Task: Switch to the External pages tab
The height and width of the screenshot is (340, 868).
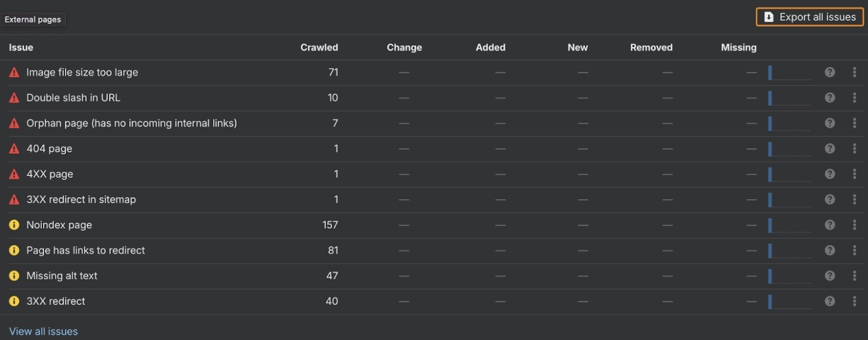Action: pos(33,19)
